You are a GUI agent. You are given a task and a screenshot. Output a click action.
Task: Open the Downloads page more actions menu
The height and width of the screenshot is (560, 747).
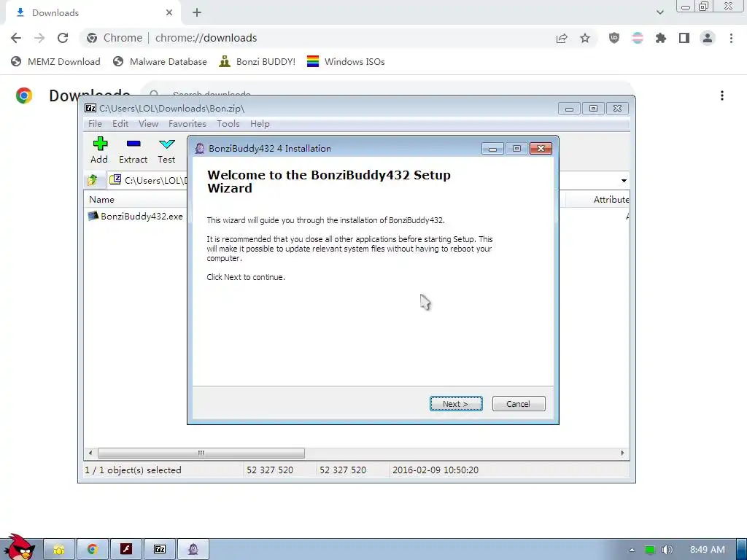(722, 96)
